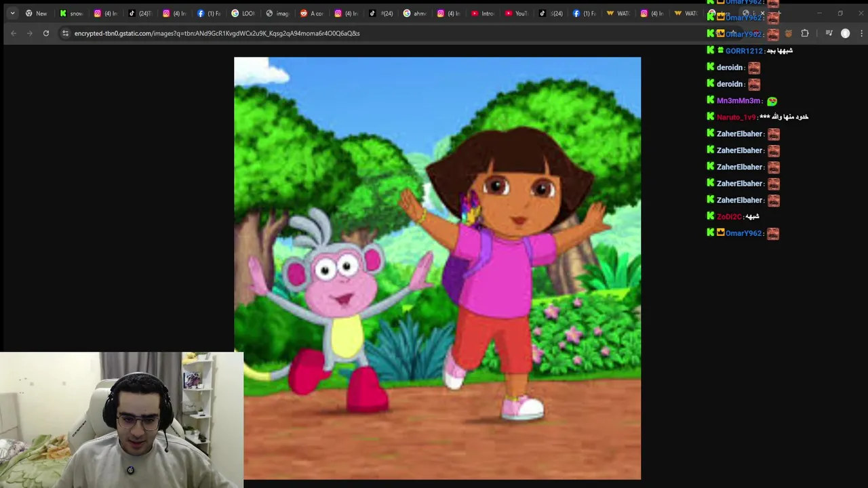
Task: Switch to the Kick 'snow' tab
Action: pyautogui.click(x=71, y=14)
